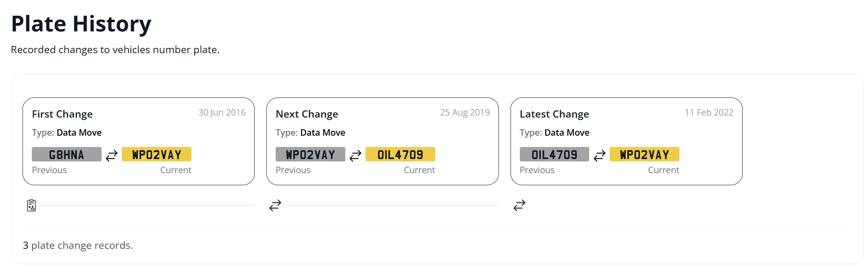Select the grey G8HNA previous plate
The image size is (868, 273).
click(66, 154)
